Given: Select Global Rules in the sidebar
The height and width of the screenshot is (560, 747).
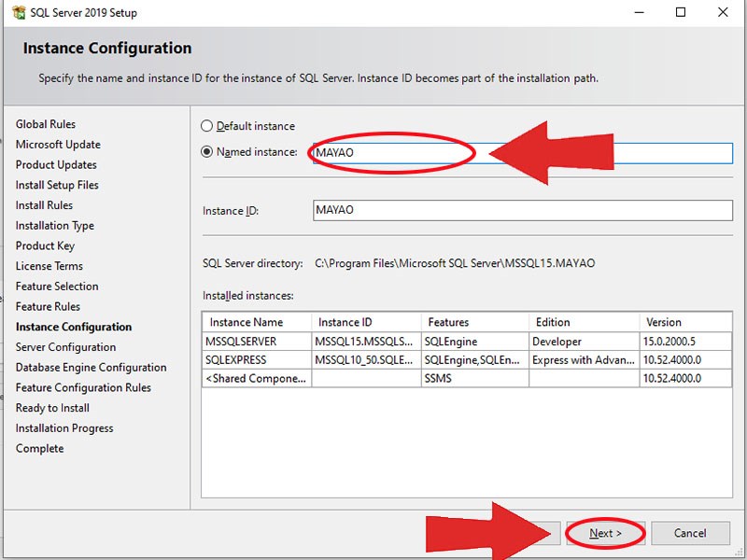Looking at the screenshot, I should 42,124.
